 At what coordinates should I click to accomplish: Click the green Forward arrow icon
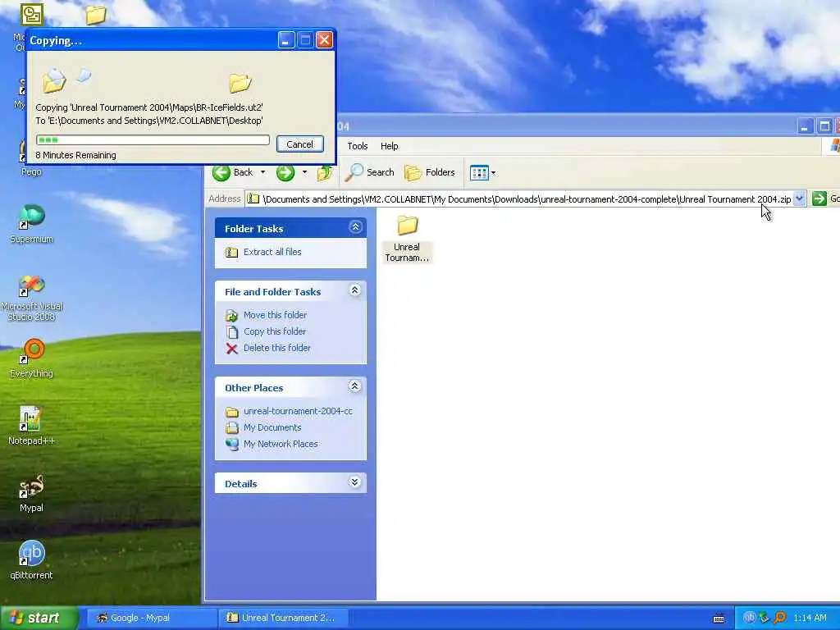click(285, 172)
